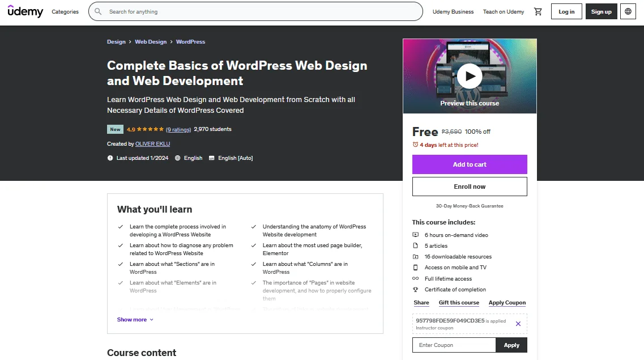644x360 pixels.
Task: Click the Log in button
Action: (566, 11)
